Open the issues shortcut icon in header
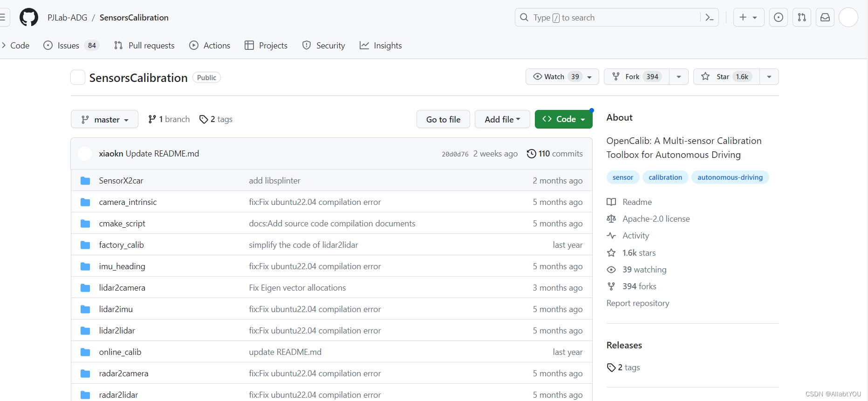868x401 pixels. pos(778,17)
